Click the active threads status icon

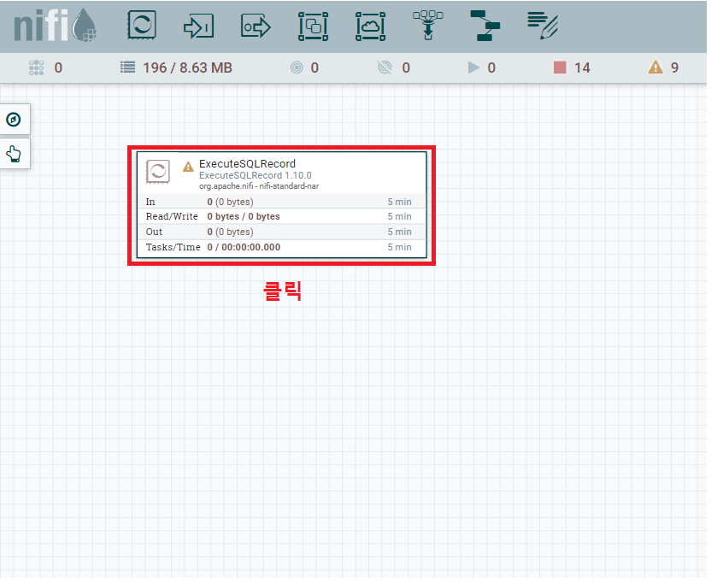[x=36, y=68]
